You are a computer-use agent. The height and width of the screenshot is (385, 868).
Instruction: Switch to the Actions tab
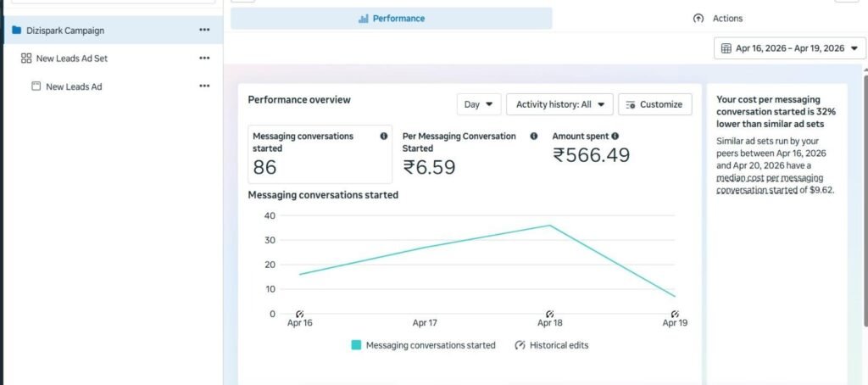click(718, 19)
